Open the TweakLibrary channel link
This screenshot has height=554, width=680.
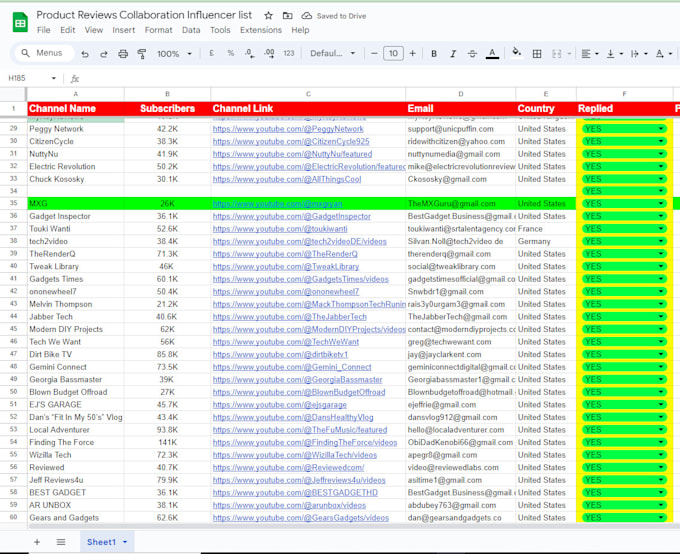pyautogui.click(x=286, y=266)
